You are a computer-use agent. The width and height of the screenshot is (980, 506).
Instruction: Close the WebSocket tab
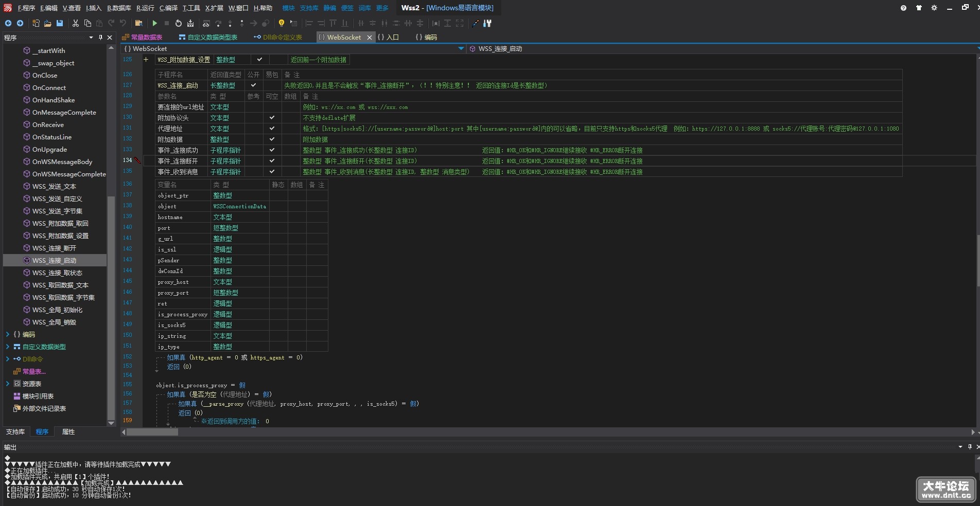click(x=370, y=38)
